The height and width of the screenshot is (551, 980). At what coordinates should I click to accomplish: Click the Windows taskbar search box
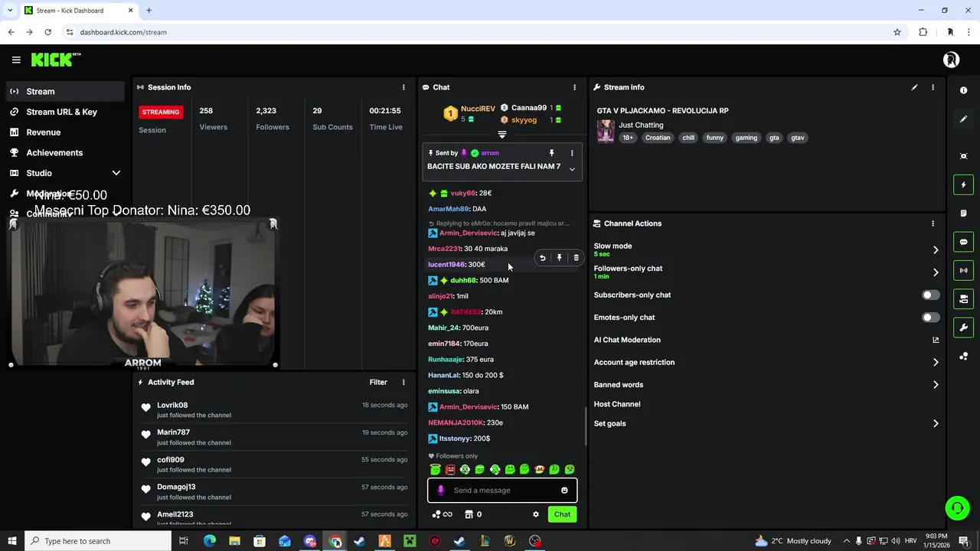point(98,541)
